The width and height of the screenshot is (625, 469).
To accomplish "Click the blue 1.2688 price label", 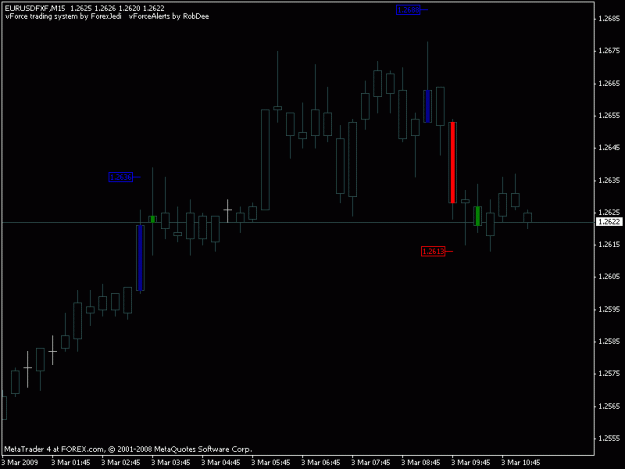I will 408,10.
